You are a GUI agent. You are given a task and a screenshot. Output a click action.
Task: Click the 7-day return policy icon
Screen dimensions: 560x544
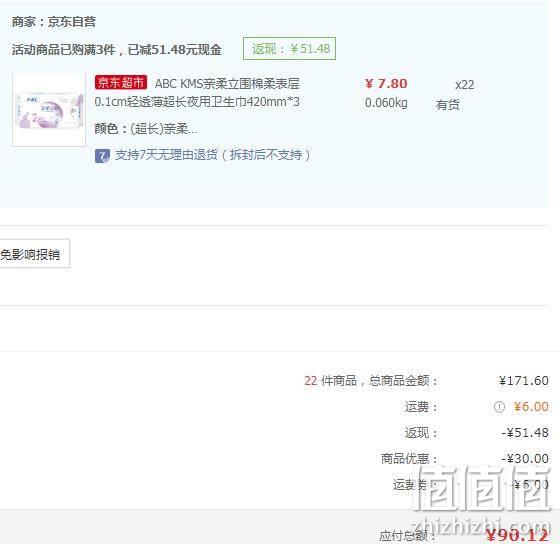click(x=102, y=156)
